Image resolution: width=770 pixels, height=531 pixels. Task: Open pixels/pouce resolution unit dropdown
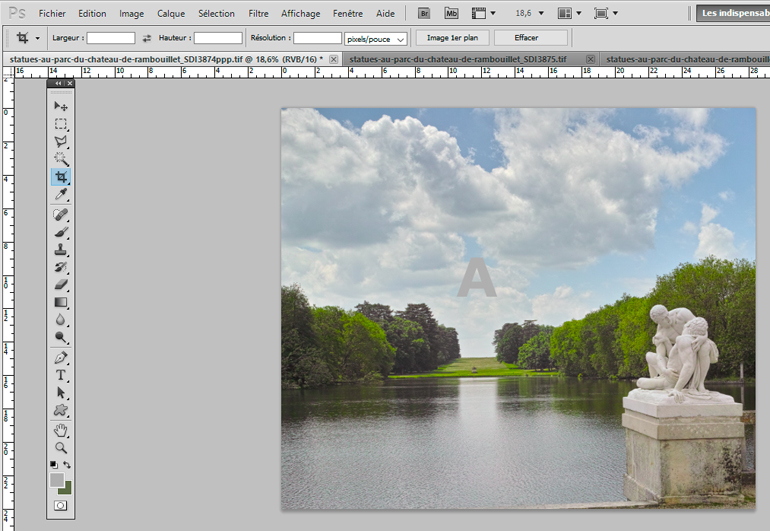tap(376, 39)
